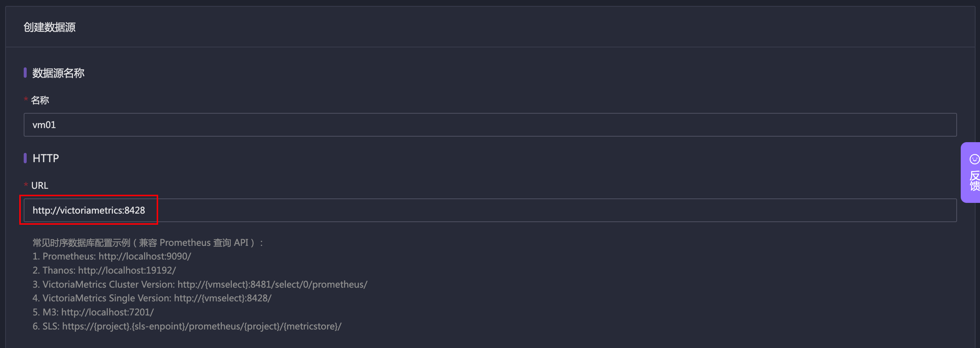Select the M3 localhost:7201 example line
The width and height of the screenshot is (980, 348).
tap(93, 312)
